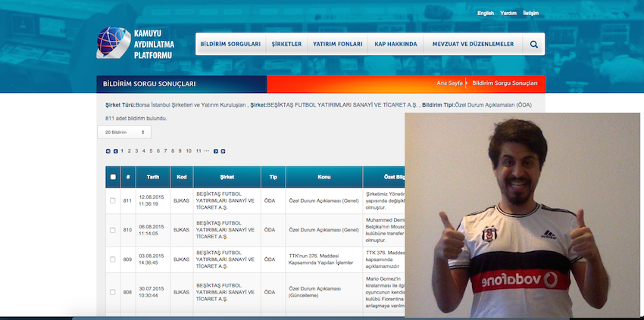Go to results page 7
The image size is (644, 320).
(x=165, y=151)
